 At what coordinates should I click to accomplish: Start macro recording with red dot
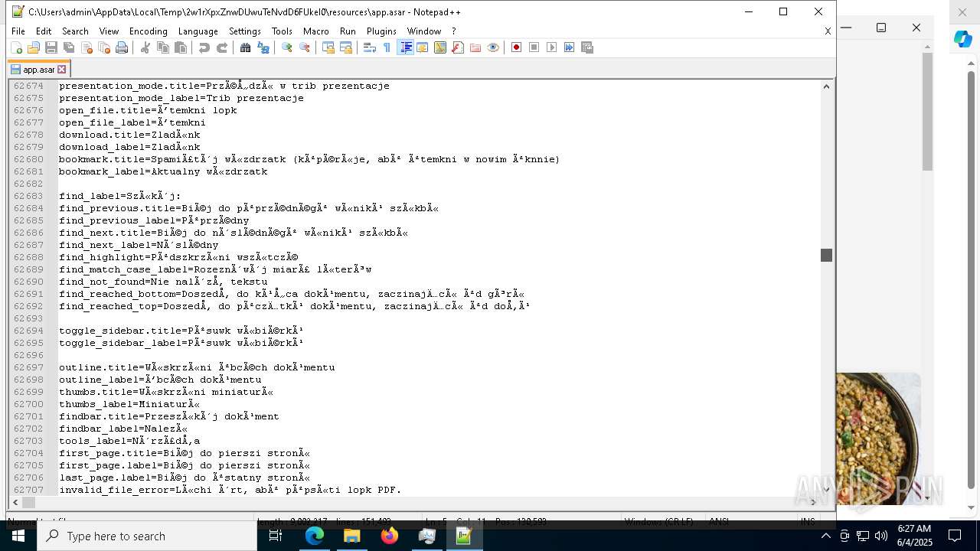[x=517, y=47]
